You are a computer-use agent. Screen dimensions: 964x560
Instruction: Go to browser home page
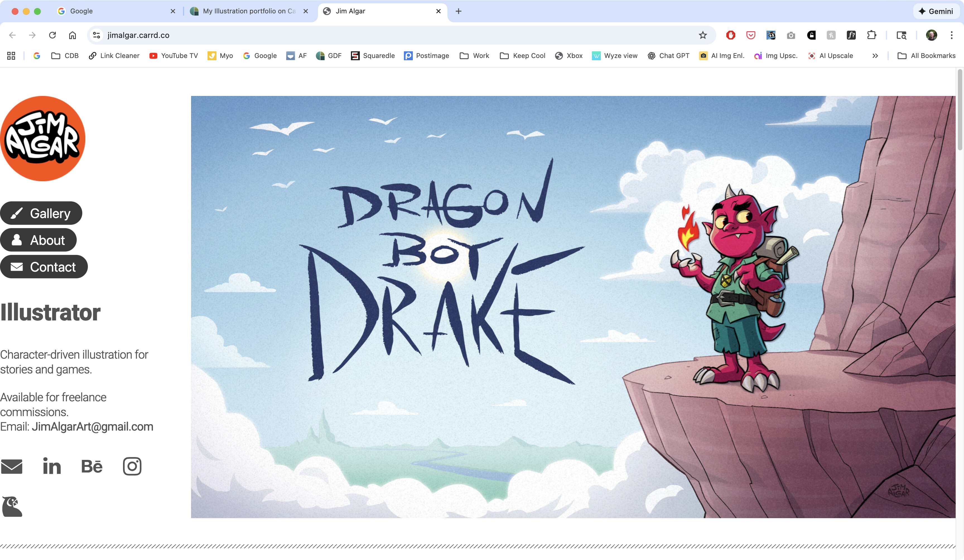tap(72, 35)
